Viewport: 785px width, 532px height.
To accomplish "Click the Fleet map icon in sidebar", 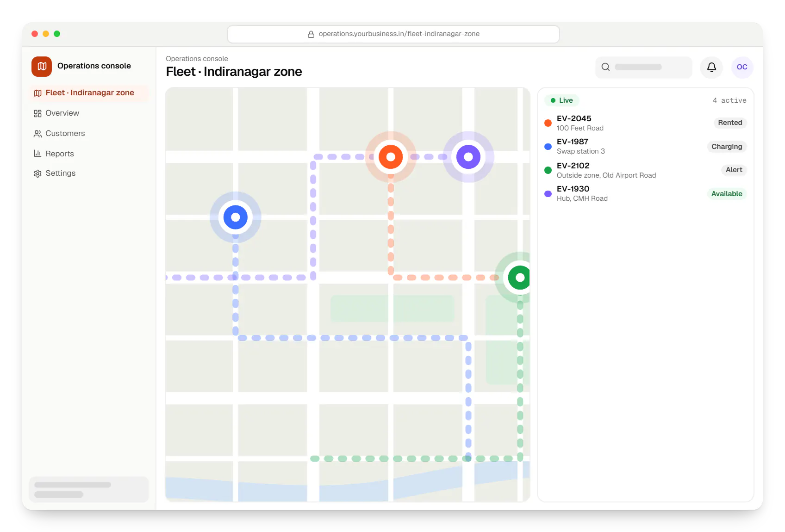I will [x=37, y=93].
